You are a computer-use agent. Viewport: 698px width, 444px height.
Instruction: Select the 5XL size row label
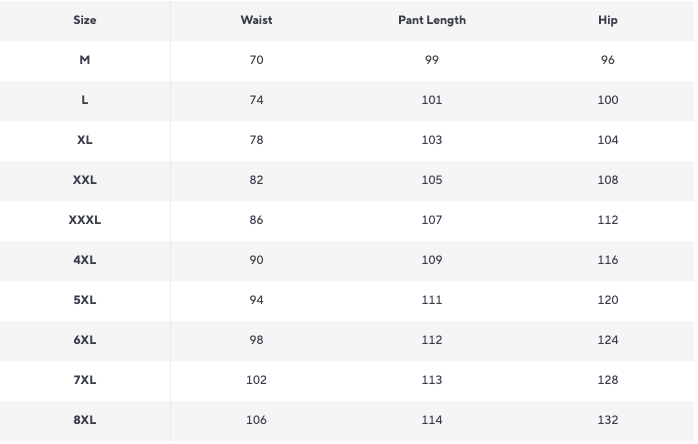[85, 300]
